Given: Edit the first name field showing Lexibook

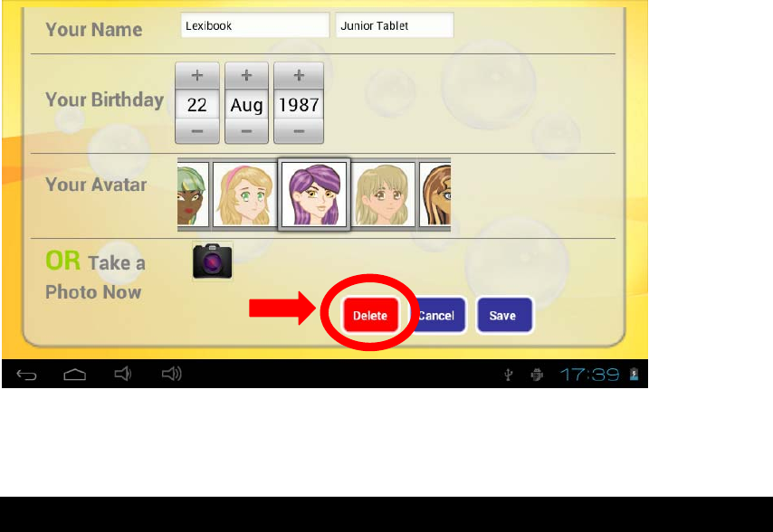Looking at the screenshot, I should click(x=255, y=25).
